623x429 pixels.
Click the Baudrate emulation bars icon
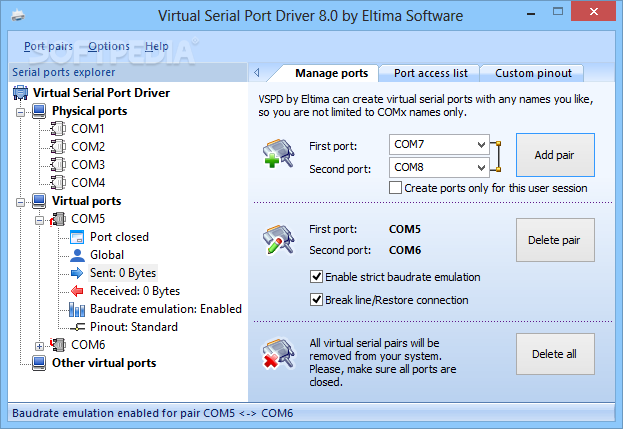pos(77,309)
